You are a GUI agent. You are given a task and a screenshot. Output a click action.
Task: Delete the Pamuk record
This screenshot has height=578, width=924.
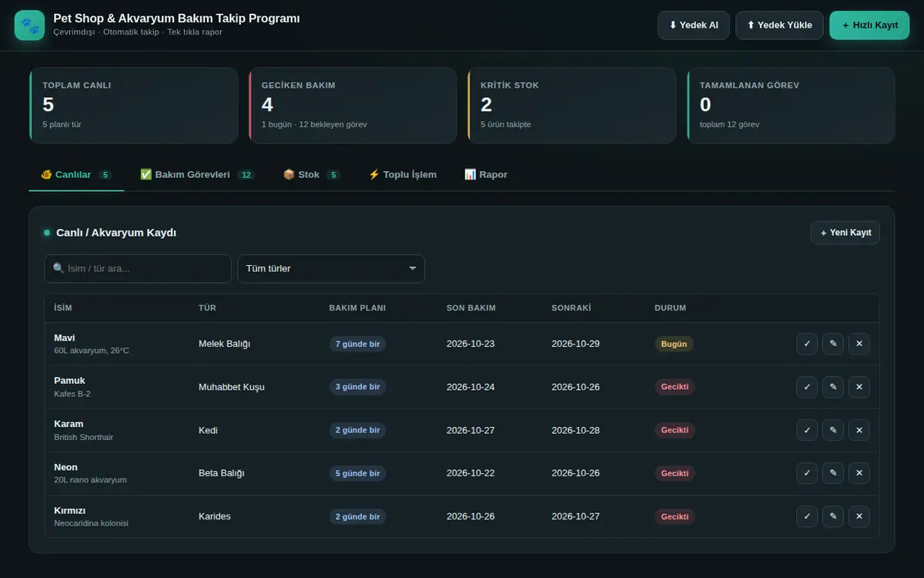click(x=859, y=387)
